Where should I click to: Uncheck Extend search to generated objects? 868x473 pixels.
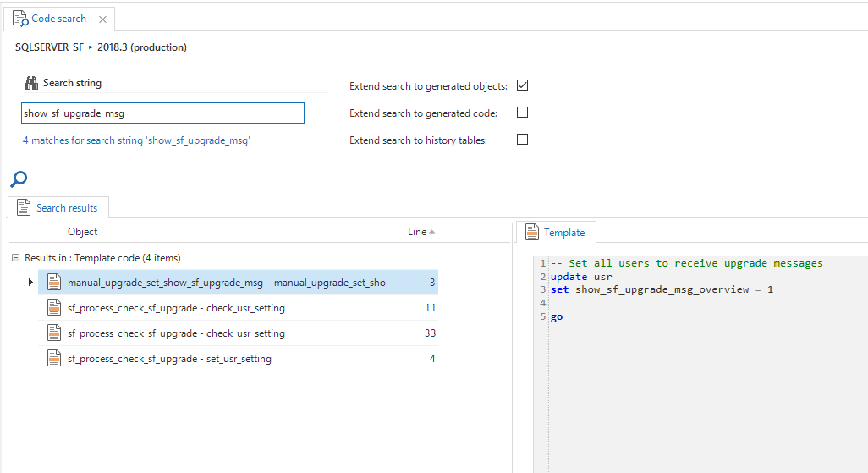[x=522, y=85]
